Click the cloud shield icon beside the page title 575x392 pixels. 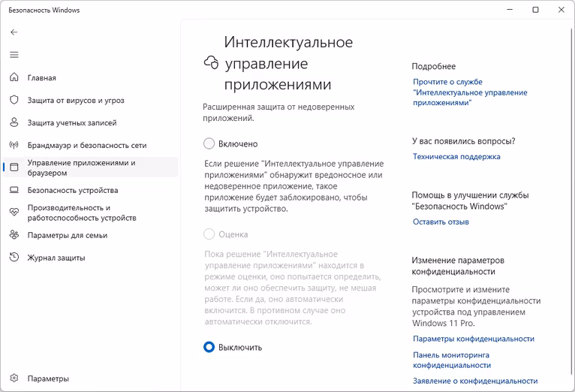pos(211,63)
